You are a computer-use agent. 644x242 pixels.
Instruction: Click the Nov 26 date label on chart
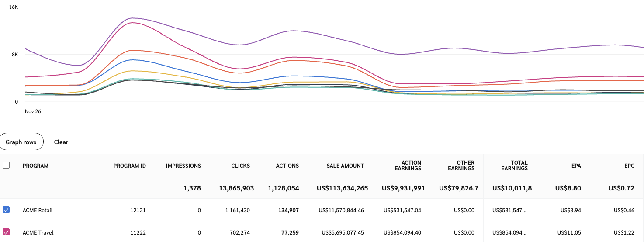[33, 111]
